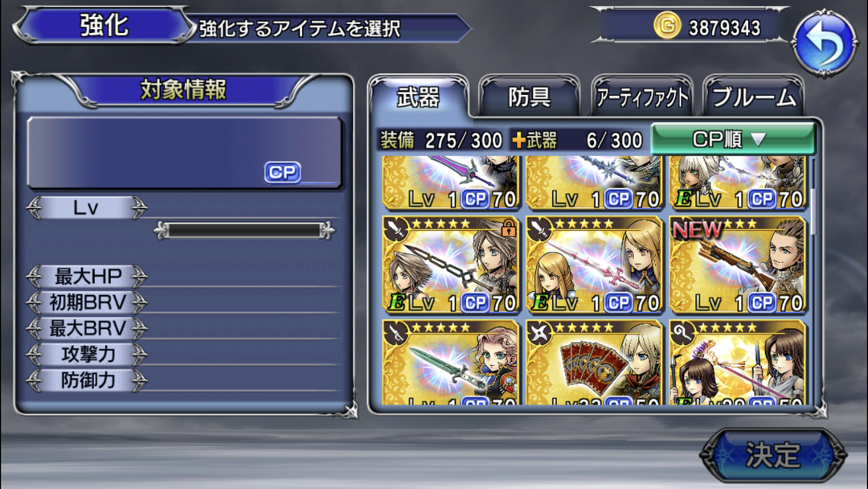Tap the blue back arrow button

(x=824, y=43)
